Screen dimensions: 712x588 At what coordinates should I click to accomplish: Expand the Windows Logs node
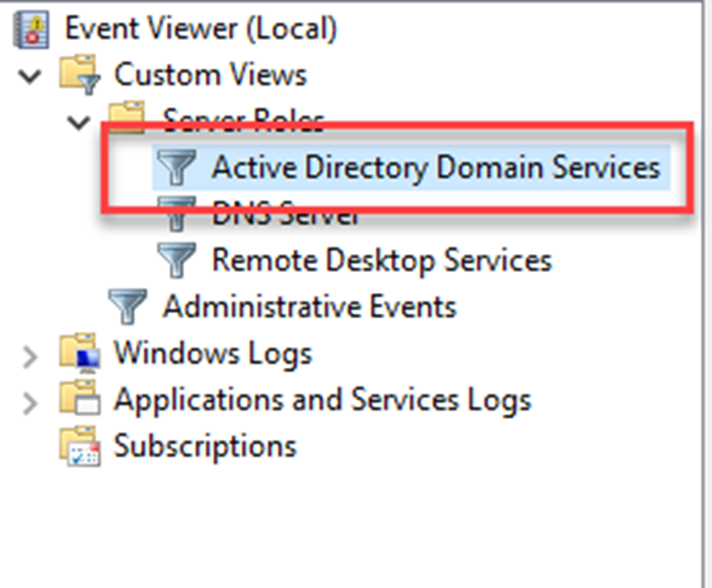pos(30,357)
